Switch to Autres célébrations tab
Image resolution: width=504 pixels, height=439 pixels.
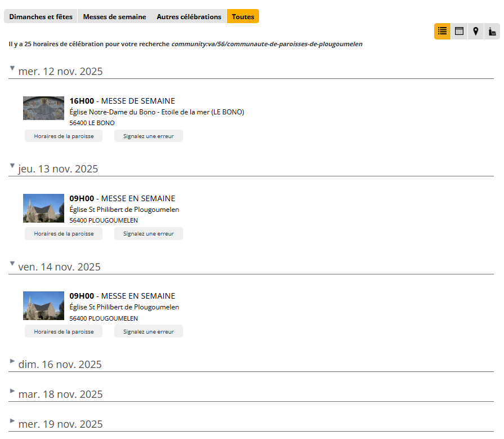pos(189,16)
